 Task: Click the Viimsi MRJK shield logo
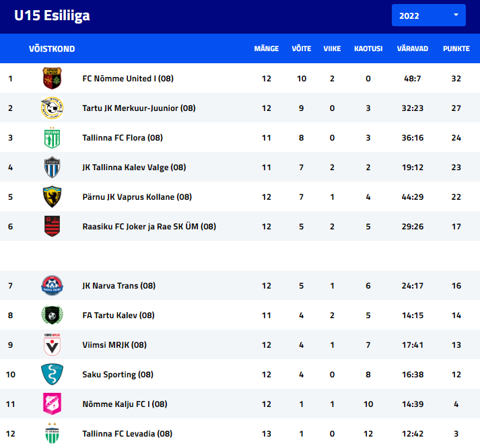coord(52,344)
